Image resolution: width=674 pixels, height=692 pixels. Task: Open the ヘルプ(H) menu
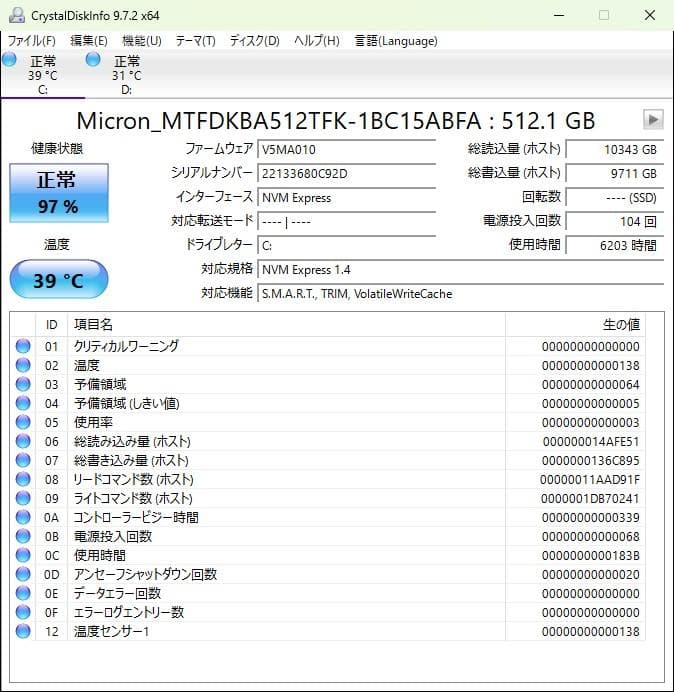click(317, 41)
